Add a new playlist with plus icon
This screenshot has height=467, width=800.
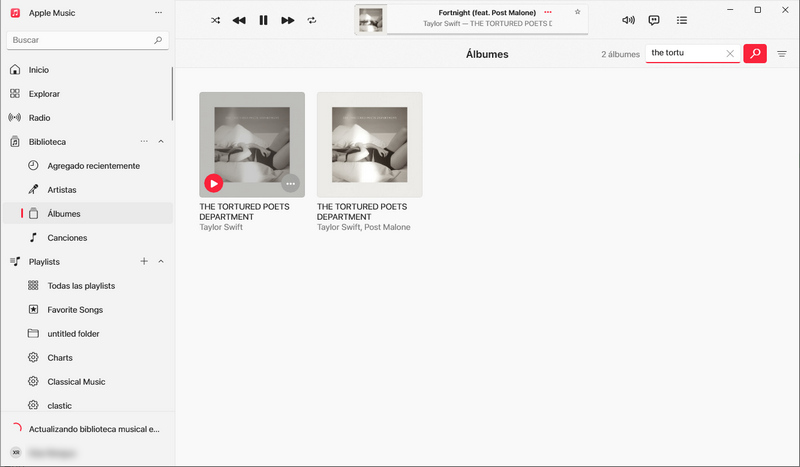click(144, 261)
